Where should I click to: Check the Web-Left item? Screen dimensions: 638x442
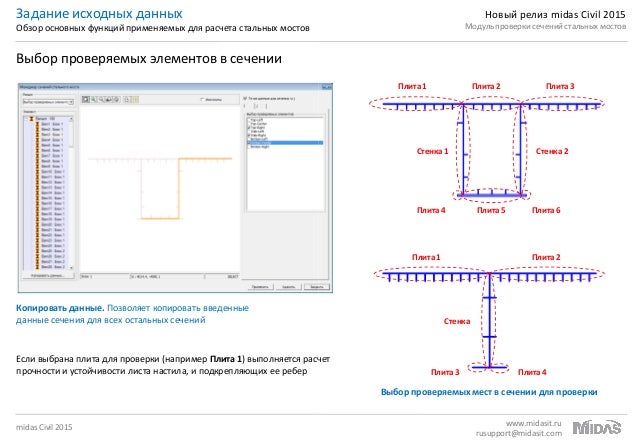coord(249,131)
